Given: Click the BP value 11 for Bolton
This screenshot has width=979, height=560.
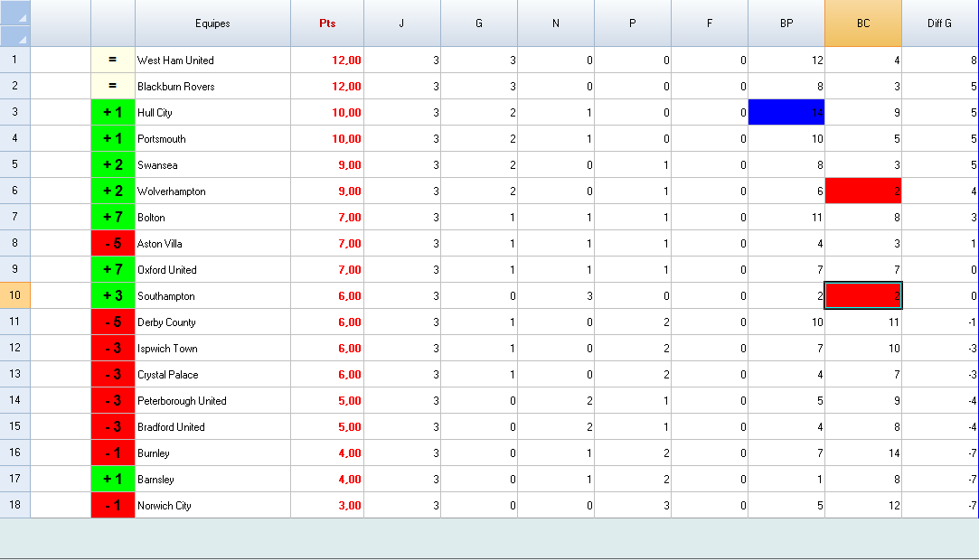Looking at the screenshot, I should 786,217.
